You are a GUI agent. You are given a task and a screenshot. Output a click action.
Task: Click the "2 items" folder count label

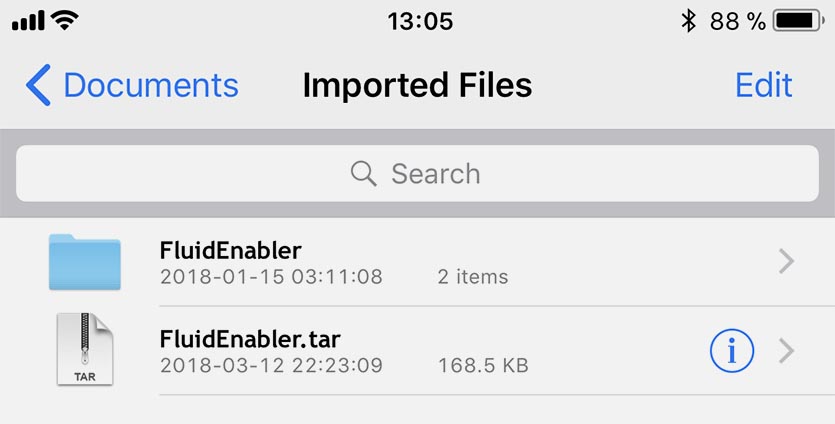pyautogui.click(x=473, y=277)
